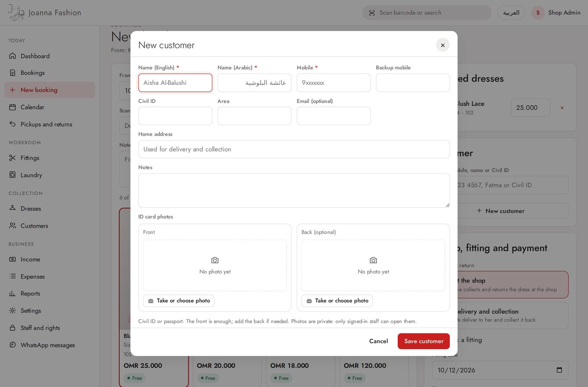Click the Home address field
This screenshot has height=387, width=588.
(294, 149)
